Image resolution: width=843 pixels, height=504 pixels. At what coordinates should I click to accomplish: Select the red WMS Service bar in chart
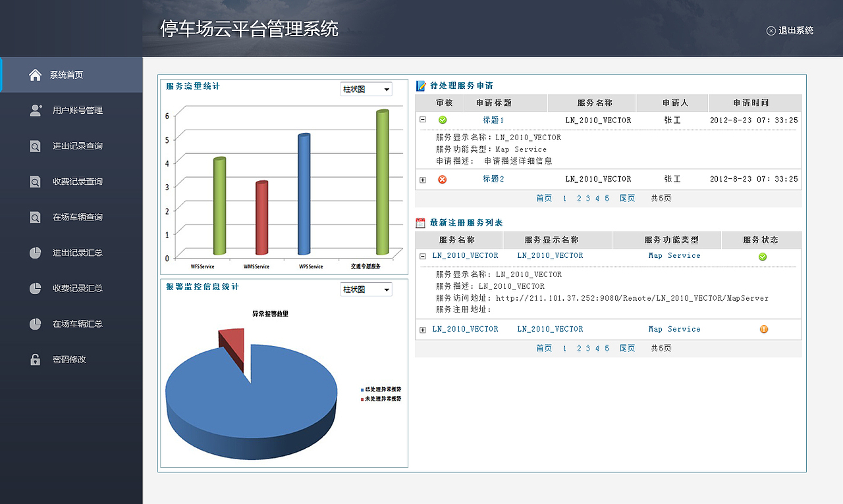[261, 218]
